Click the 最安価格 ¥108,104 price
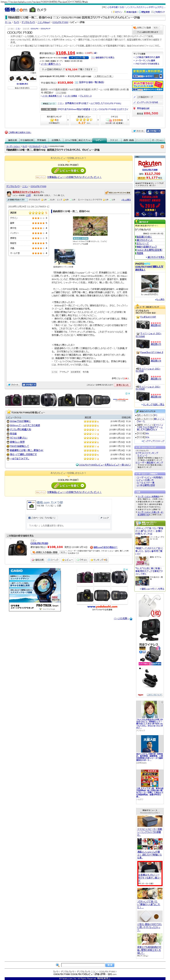Viewport: 170px width, 980px height. (x=65, y=53)
